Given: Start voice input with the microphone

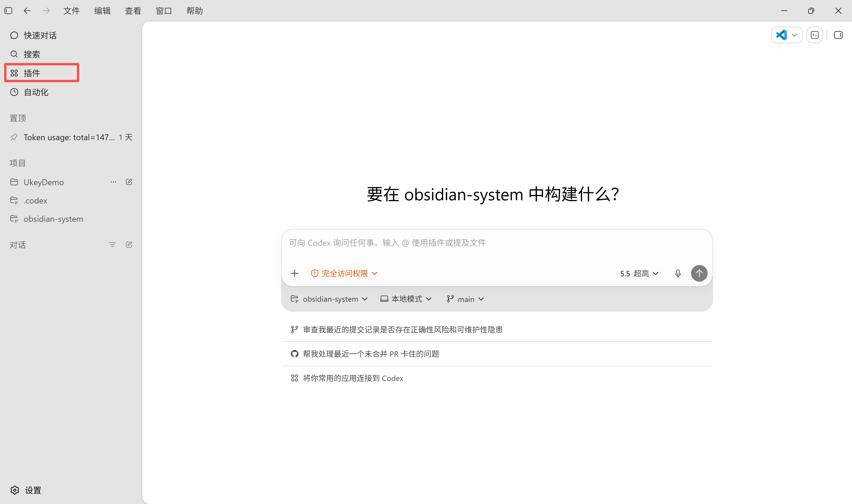Looking at the screenshot, I should [678, 273].
